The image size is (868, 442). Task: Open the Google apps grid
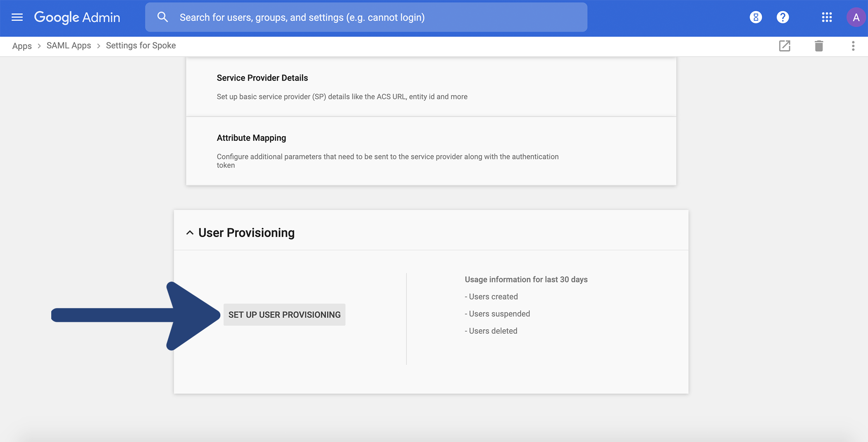[x=827, y=17]
